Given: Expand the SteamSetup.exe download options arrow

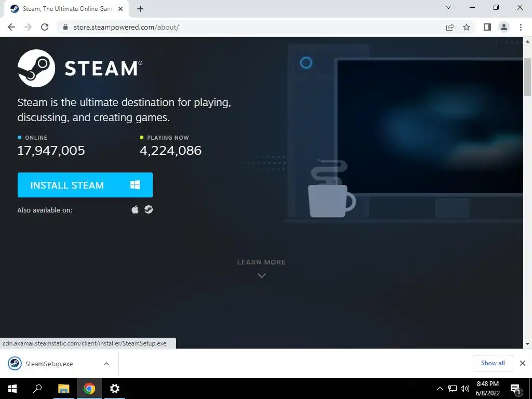Looking at the screenshot, I should pos(106,364).
